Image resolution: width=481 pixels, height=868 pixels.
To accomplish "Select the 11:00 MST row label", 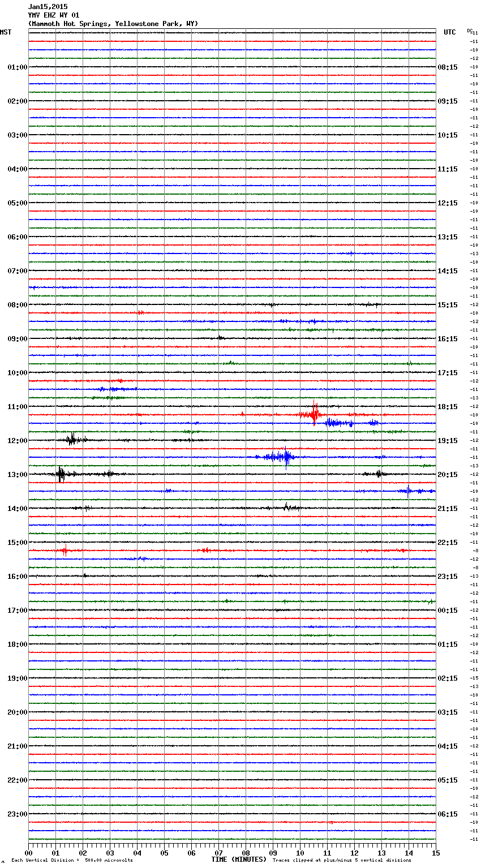I will 18,407.
